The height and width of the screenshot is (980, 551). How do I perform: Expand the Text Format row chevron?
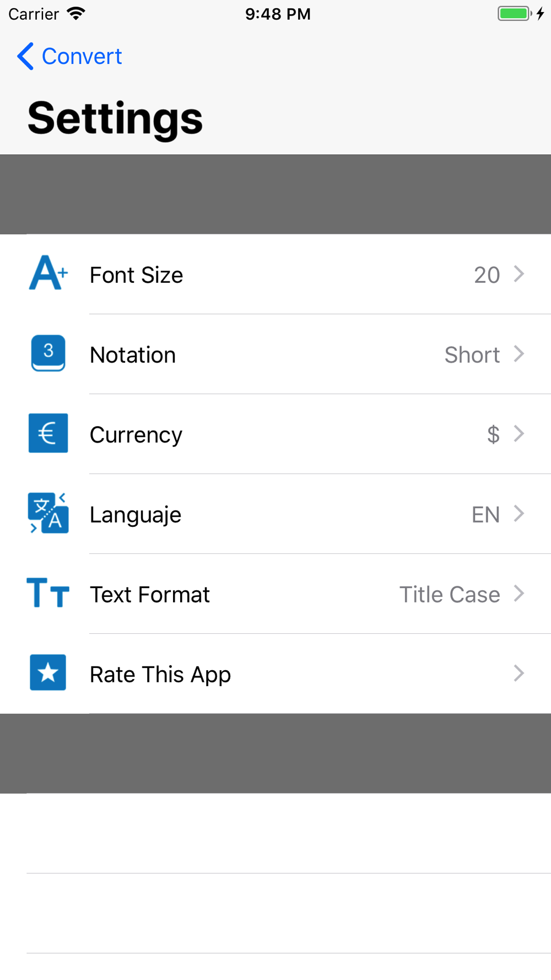(518, 594)
